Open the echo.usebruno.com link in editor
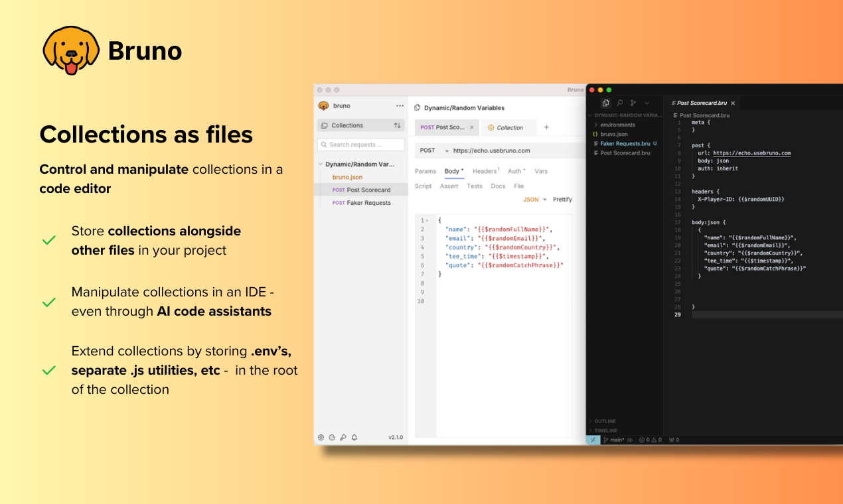The width and height of the screenshot is (843, 504). 751,153
